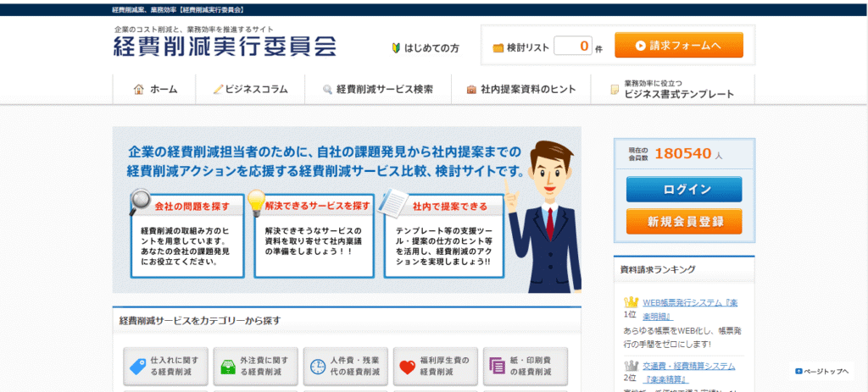The height and width of the screenshot is (392, 868).
Task: Click the blue price tag icon on 仕入れ
Action: pyautogui.click(x=137, y=367)
